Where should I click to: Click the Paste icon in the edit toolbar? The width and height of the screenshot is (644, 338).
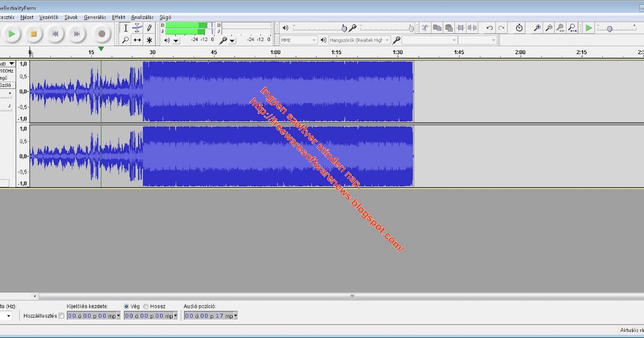[449, 28]
